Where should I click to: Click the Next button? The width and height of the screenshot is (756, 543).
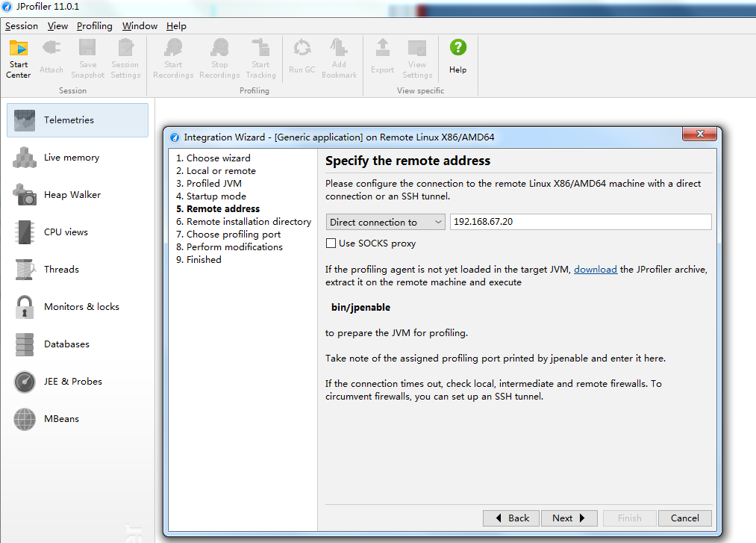coord(569,518)
